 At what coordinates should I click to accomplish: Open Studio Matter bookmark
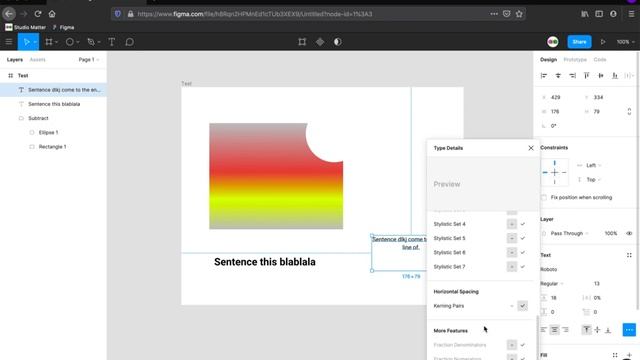click(x=25, y=27)
